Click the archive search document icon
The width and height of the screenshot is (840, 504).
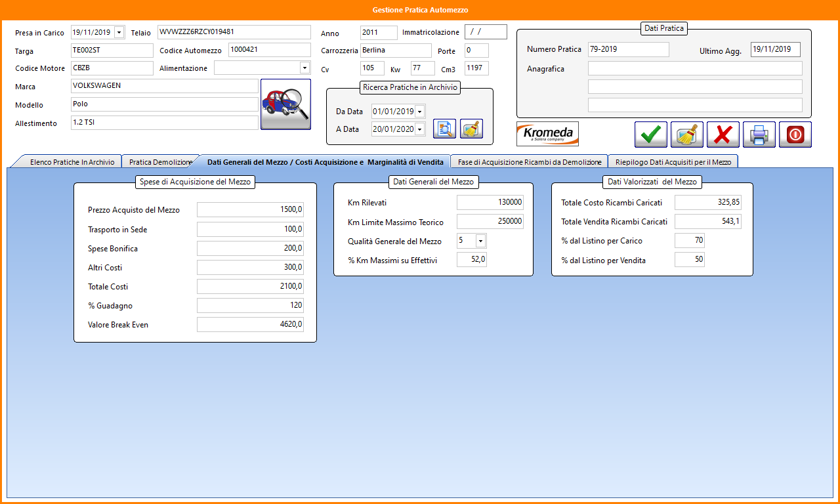[445, 129]
